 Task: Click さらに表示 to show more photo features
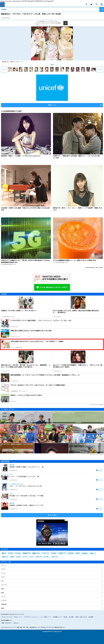[52, 515]
